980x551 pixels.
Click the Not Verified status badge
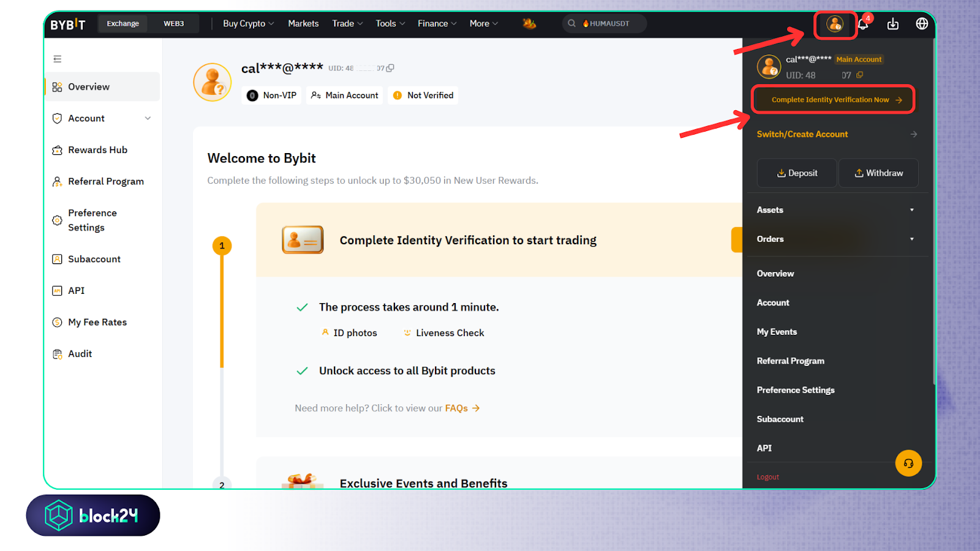coord(423,96)
